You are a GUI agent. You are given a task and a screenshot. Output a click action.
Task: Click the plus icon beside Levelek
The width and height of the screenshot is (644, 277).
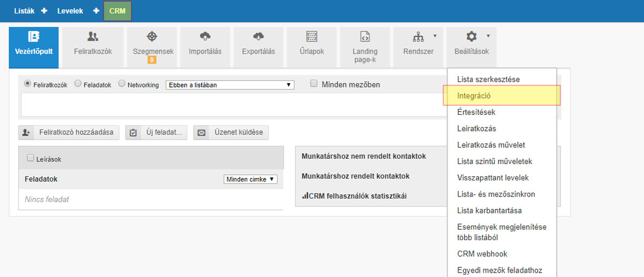point(96,11)
